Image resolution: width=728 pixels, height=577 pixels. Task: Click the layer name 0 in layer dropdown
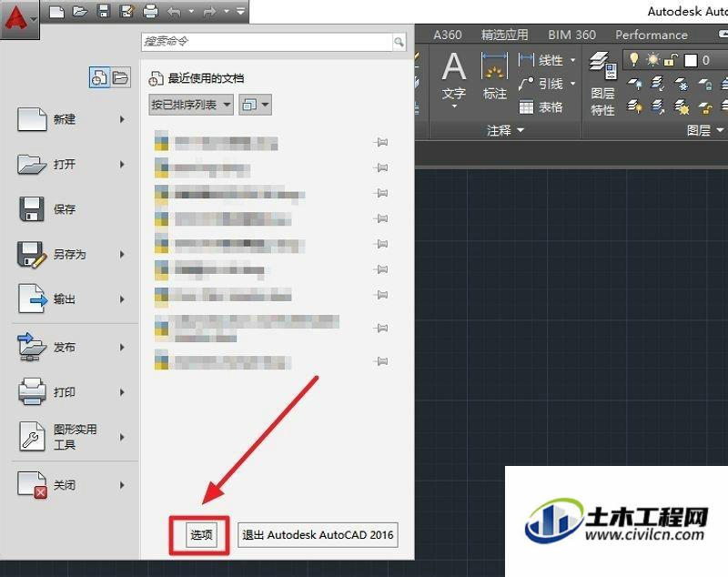[x=706, y=60]
